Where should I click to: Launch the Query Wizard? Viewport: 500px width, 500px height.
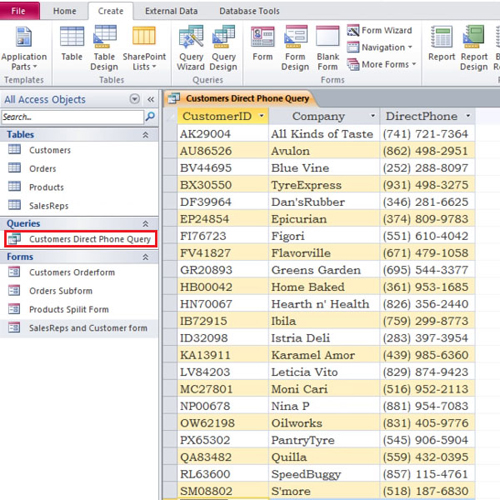tap(191, 49)
